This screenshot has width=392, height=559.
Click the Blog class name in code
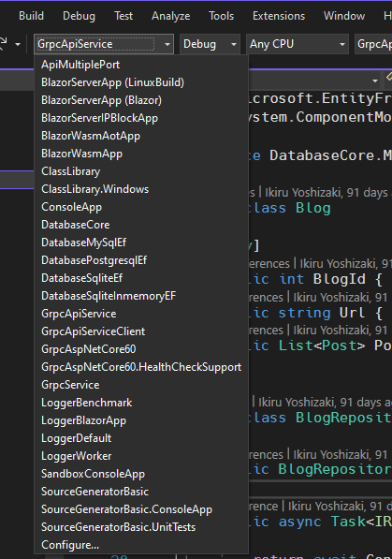[x=313, y=208]
